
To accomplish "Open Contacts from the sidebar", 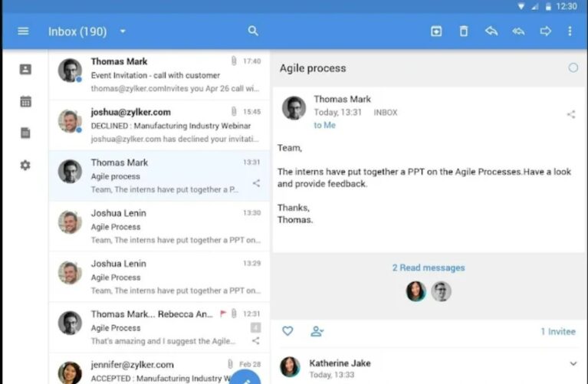I will point(25,70).
